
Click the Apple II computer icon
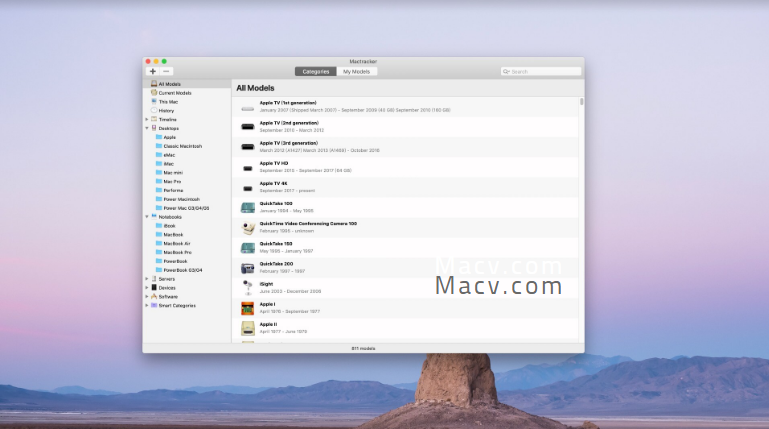(x=248, y=328)
